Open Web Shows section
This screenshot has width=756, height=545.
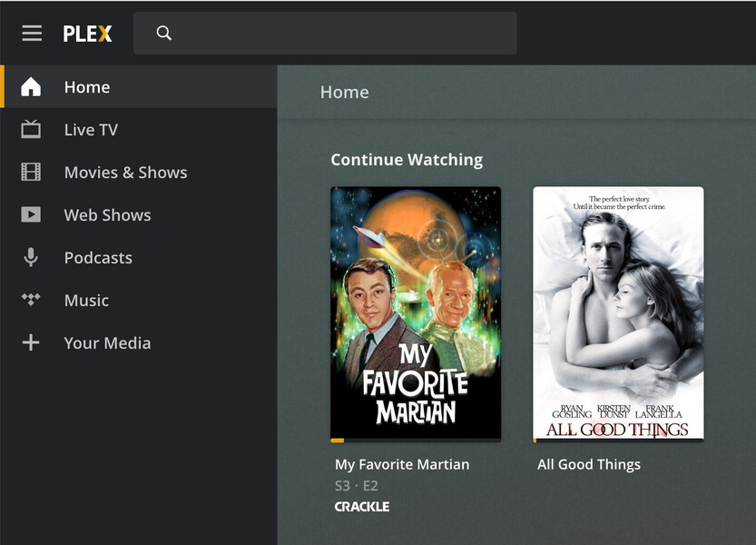139,214
